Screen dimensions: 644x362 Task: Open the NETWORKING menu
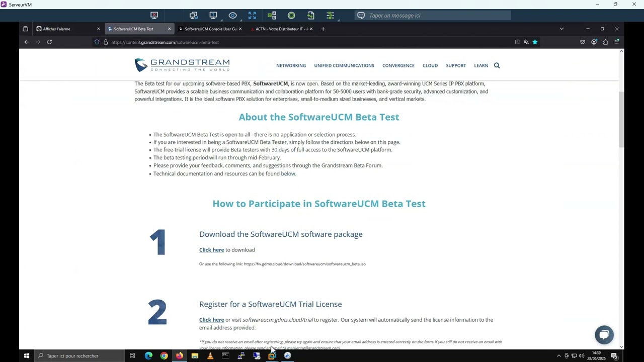coord(291,65)
